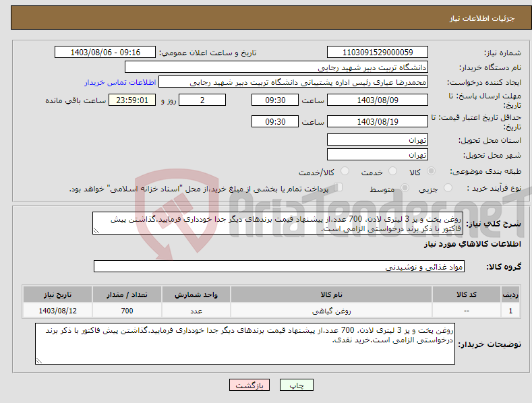Click the unit cell عدد

point(196,311)
